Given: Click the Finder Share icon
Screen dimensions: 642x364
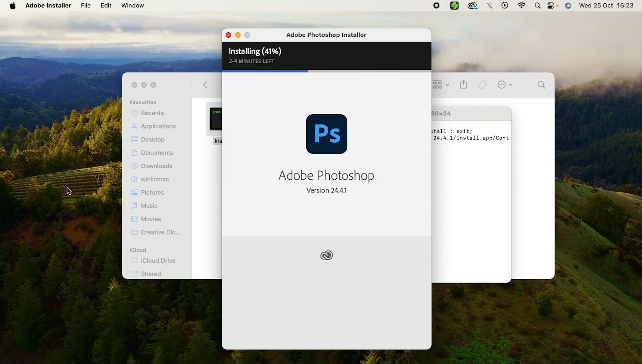Looking at the screenshot, I should click(463, 84).
